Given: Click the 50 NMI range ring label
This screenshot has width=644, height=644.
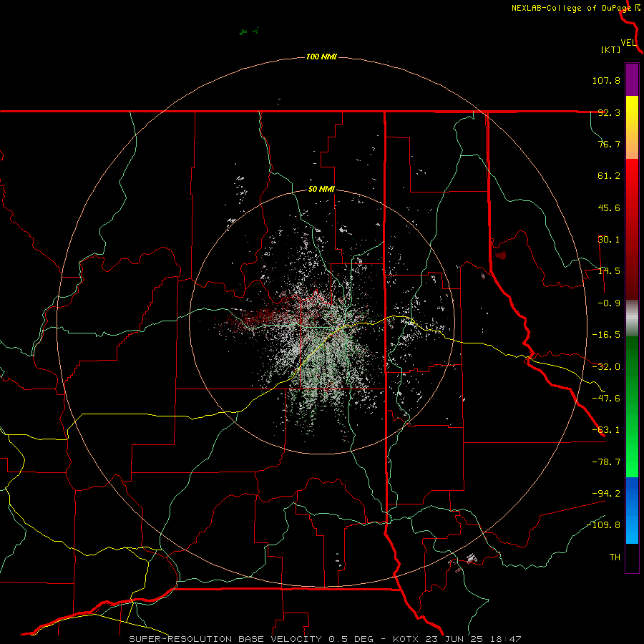Looking at the screenshot, I should (x=321, y=190).
